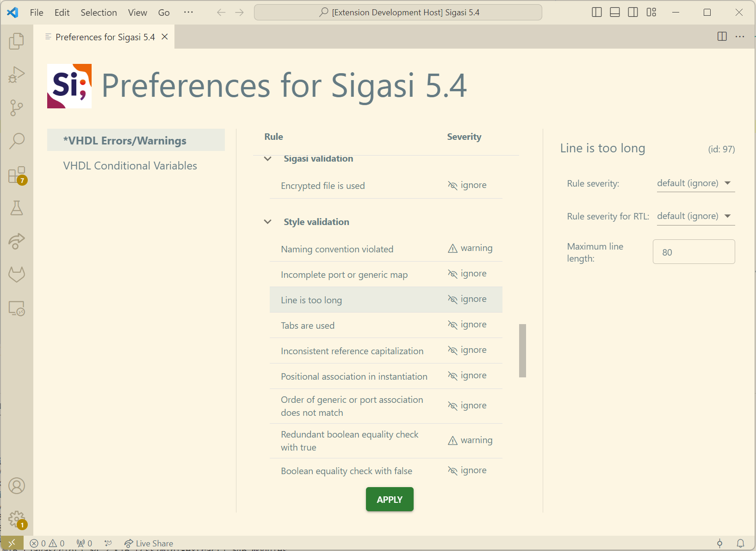Open Extensions view with badge 7
The width and height of the screenshot is (756, 551).
17,175
